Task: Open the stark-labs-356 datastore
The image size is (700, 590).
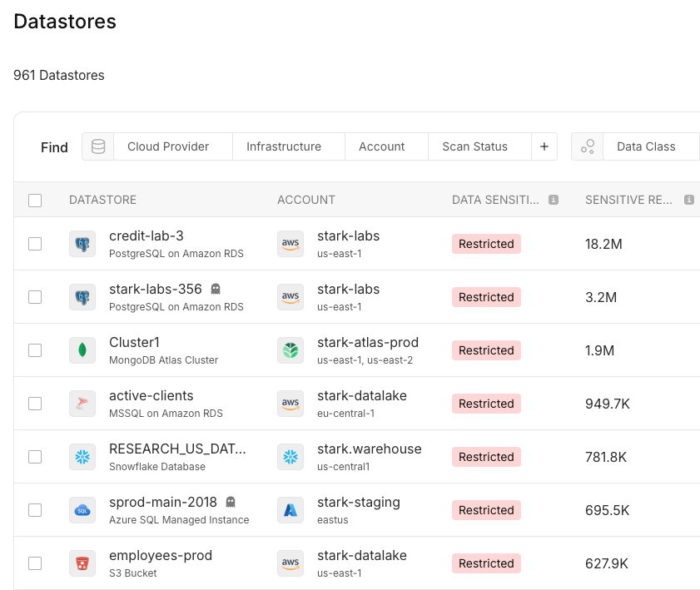Action: [156, 290]
